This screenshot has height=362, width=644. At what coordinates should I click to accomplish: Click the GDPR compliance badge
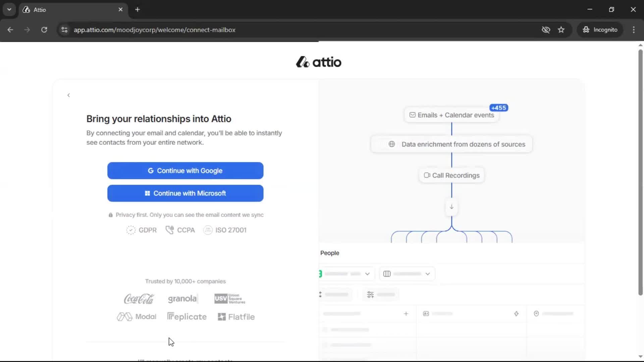(x=141, y=230)
